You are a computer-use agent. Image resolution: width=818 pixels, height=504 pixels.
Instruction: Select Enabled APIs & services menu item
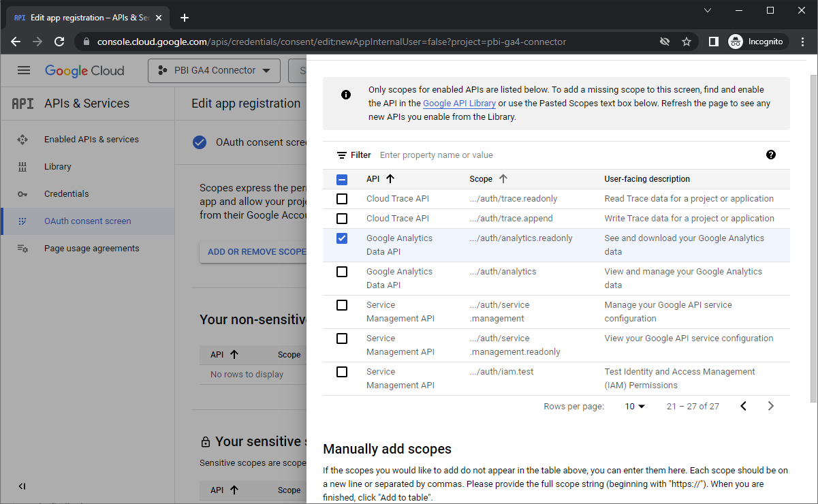[91, 139]
